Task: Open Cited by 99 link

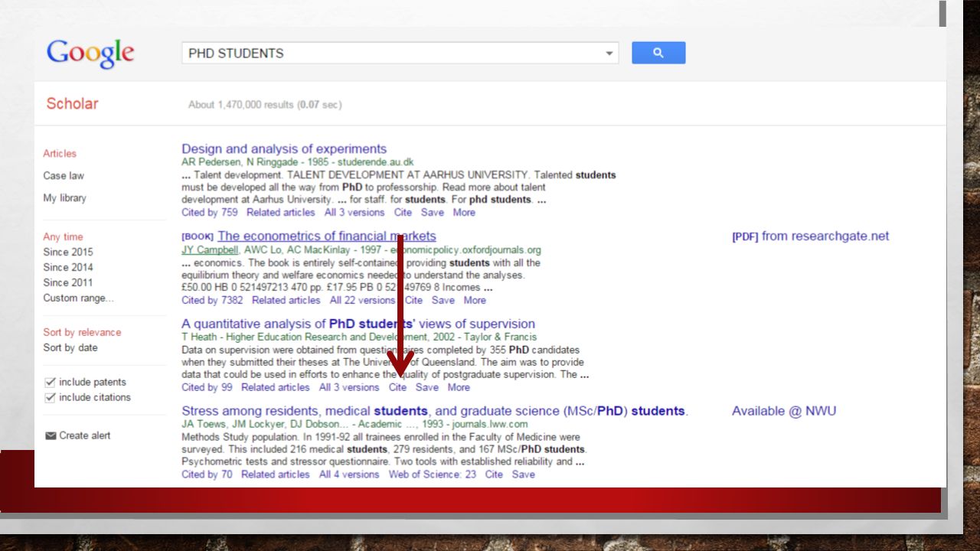Action: pos(207,387)
